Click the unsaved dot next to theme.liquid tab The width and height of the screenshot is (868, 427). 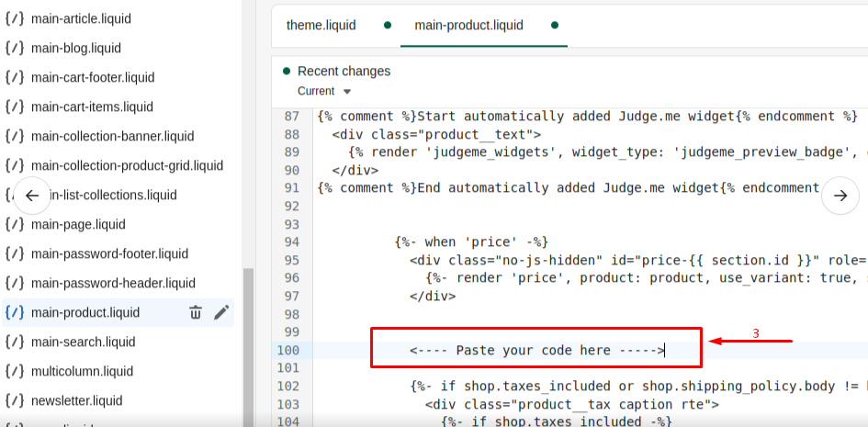coord(388,25)
